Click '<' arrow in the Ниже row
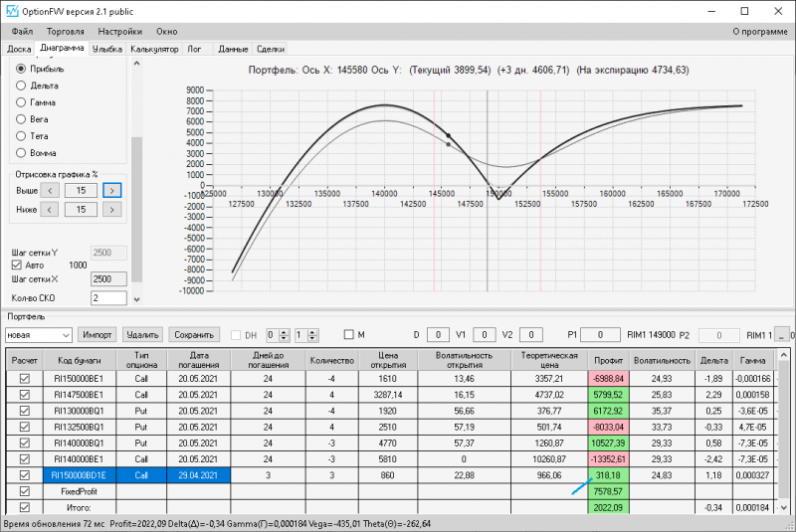 tap(49, 210)
